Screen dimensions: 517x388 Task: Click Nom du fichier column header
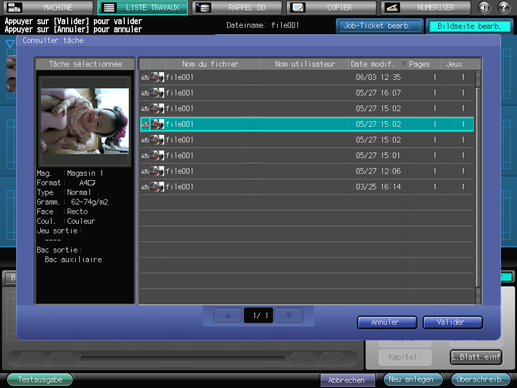coord(212,64)
